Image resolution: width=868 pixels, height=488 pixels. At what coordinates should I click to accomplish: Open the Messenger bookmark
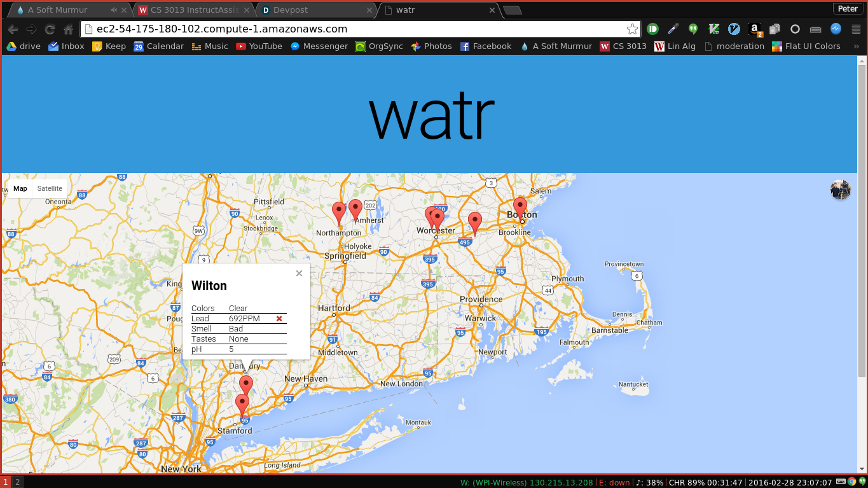click(319, 46)
